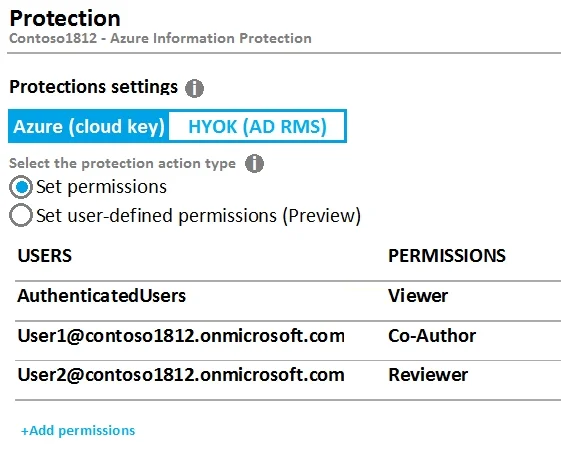561x449 pixels.
Task: Select User2@contoso1812.onmicrosoft.com entry
Action: 181,375
